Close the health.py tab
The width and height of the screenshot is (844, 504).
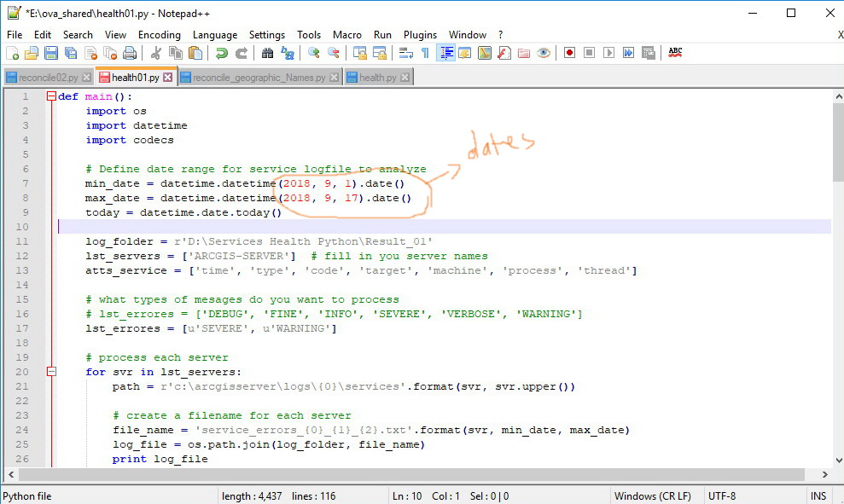click(405, 78)
